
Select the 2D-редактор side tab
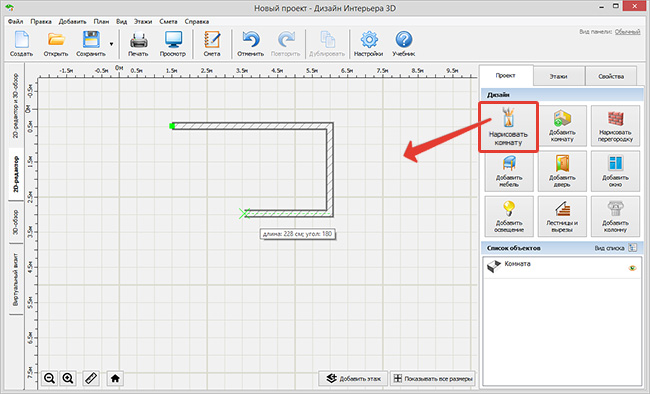pos(16,174)
